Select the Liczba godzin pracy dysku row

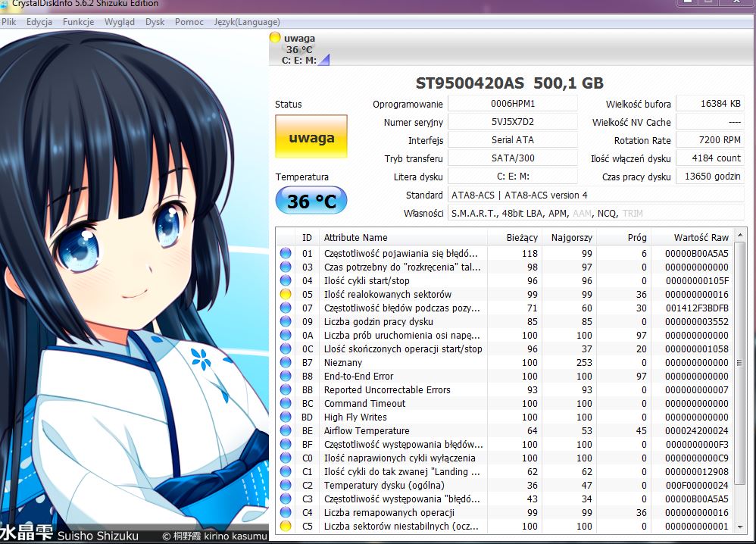(x=505, y=322)
